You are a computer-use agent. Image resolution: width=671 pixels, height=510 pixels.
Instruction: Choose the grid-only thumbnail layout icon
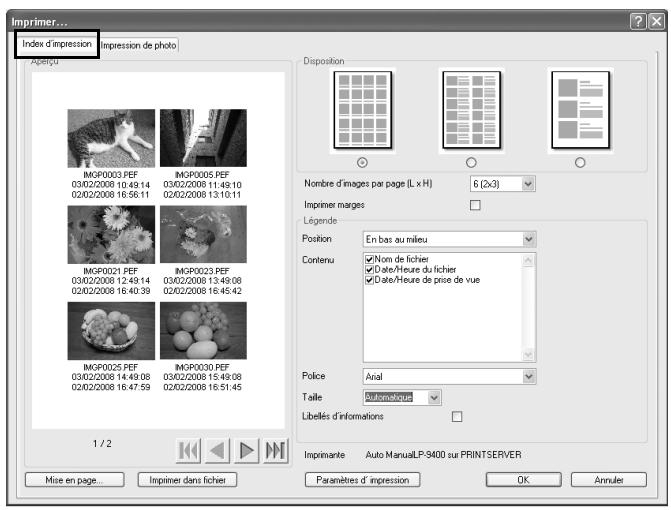click(362, 110)
